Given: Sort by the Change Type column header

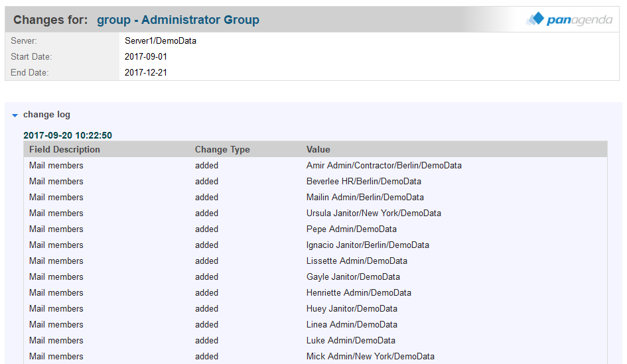Looking at the screenshot, I should 222,150.
